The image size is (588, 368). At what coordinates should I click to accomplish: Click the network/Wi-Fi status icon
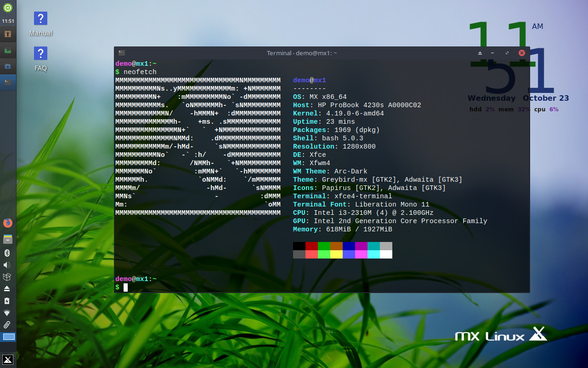tap(7, 313)
